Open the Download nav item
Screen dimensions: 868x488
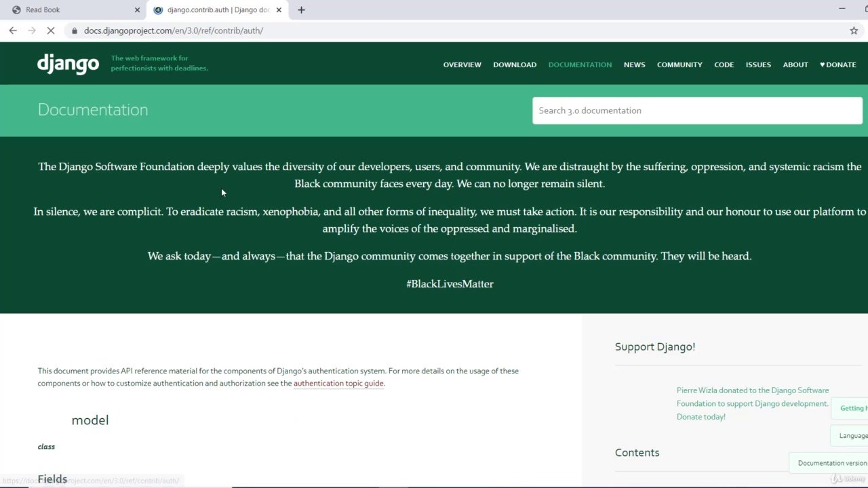click(515, 64)
